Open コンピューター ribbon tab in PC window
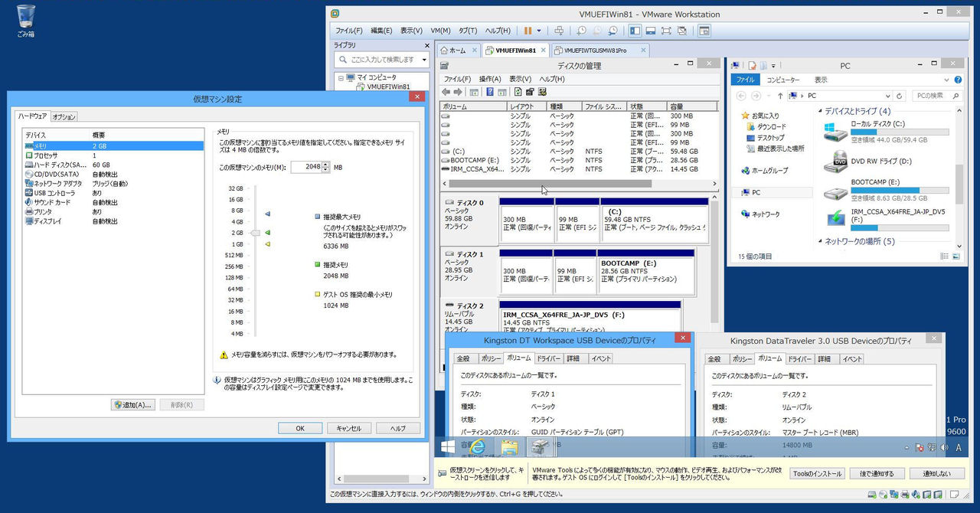The image size is (980, 513). click(x=783, y=80)
